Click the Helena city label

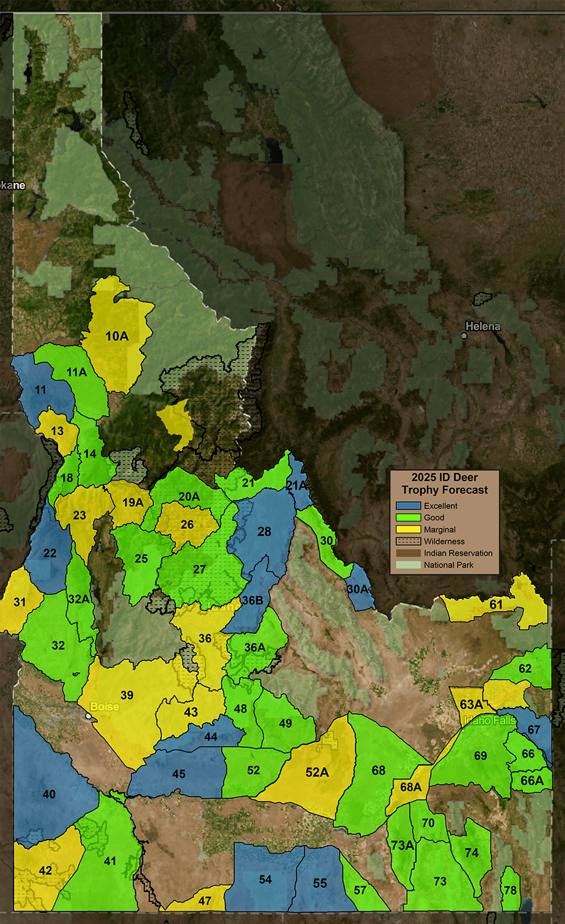tap(483, 326)
